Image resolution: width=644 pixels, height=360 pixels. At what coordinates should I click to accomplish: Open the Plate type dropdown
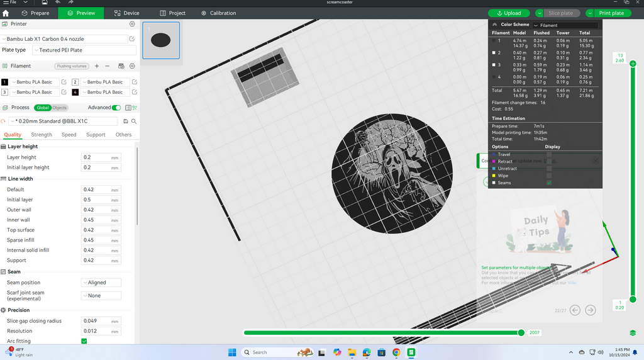point(84,50)
